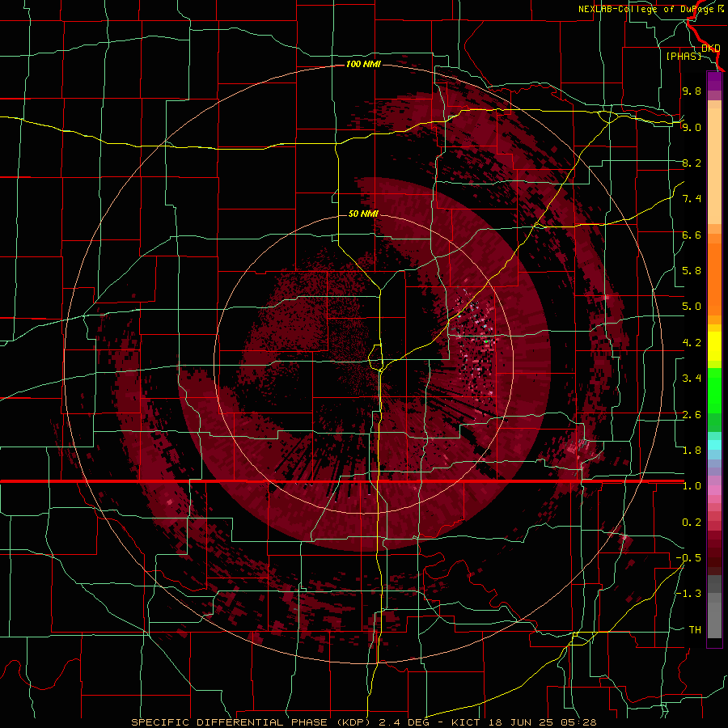Click the 8.2 legend value
This screenshot has height=728, width=728.
click(x=692, y=163)
